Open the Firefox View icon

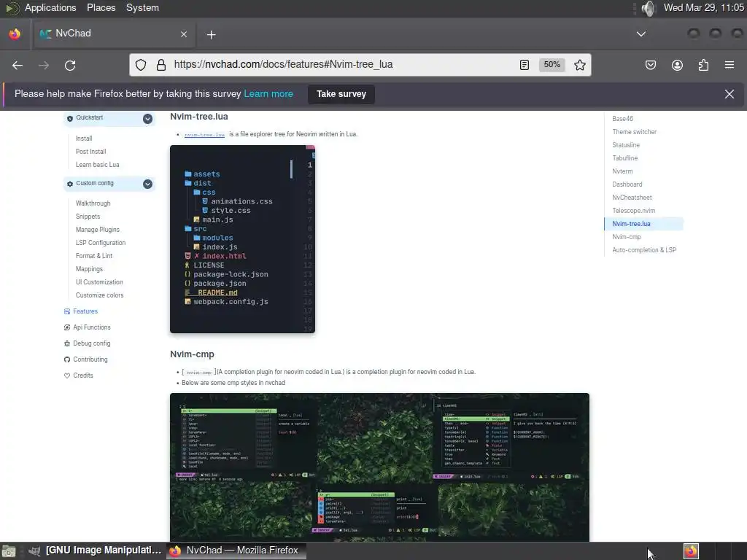point(15,34)
